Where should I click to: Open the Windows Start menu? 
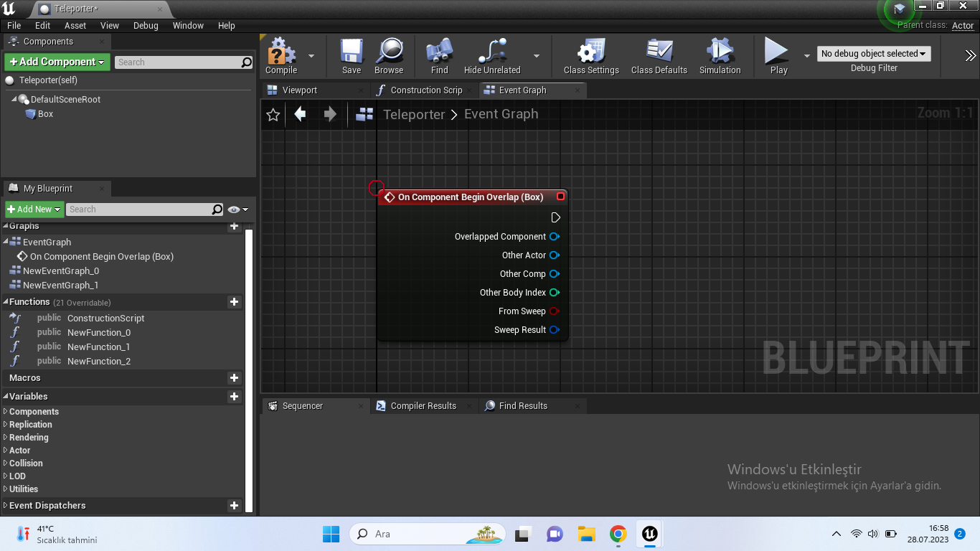(x=331, y=534)
